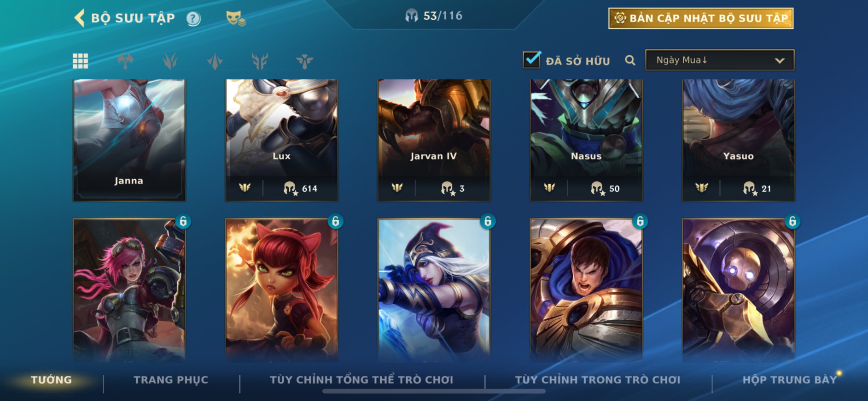Click BẢN CẬP NHẬT BỘ SƯU TẬP button
The width and height of the screenshot is (868, 401).
(x=701, y=18)
